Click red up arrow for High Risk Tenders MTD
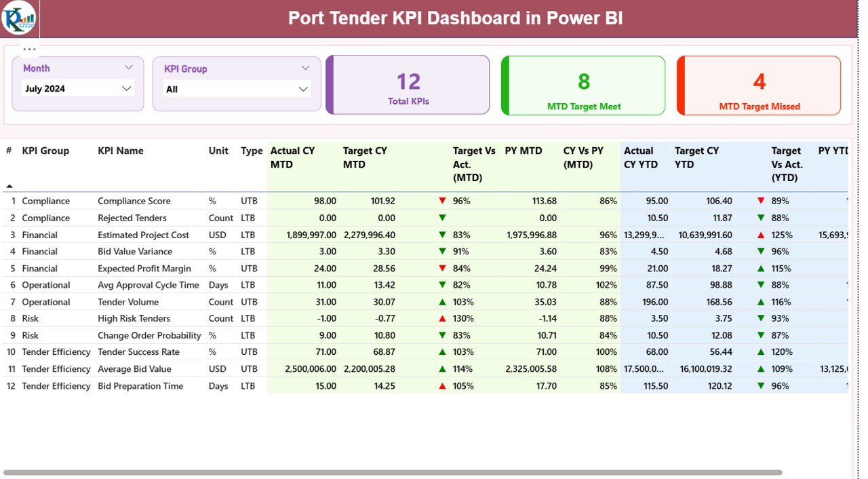 442,318
